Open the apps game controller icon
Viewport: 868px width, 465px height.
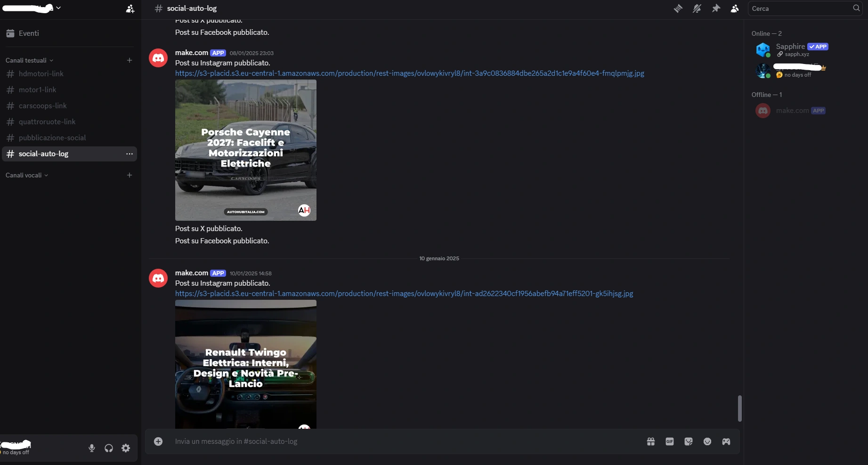(726, 441)
